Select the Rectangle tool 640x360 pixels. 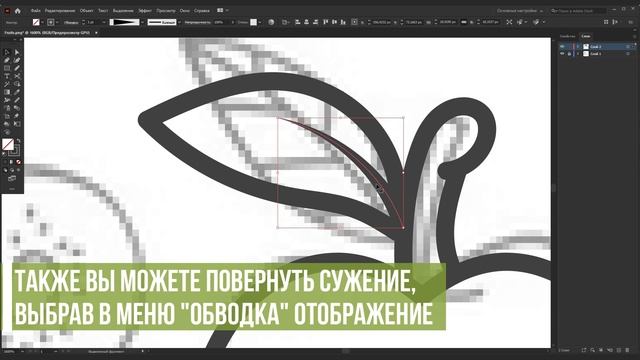[x=7, y=68]
